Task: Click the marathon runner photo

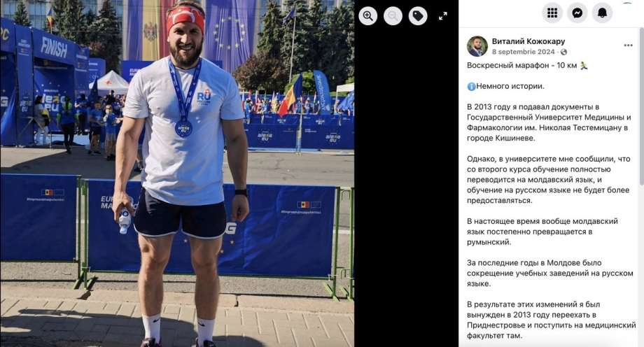Action: [177, 173]
